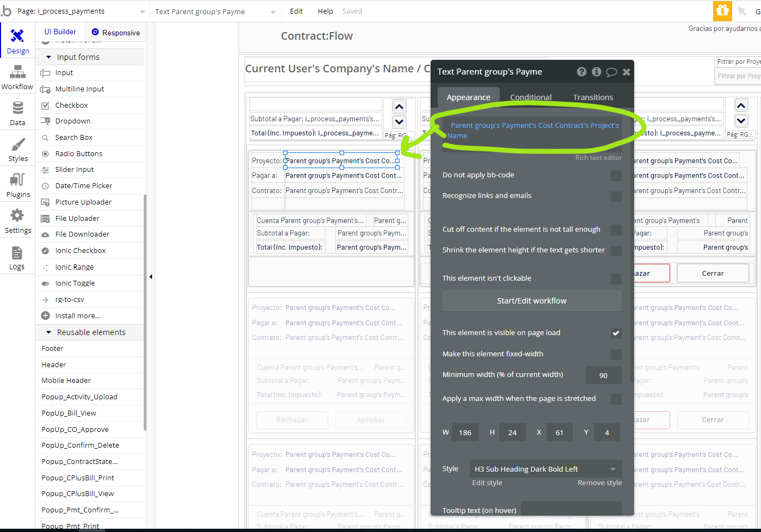Select the Dropdown element in palette
The width and height of the screenshot is (761, 532).
click(x=90, y=121)
